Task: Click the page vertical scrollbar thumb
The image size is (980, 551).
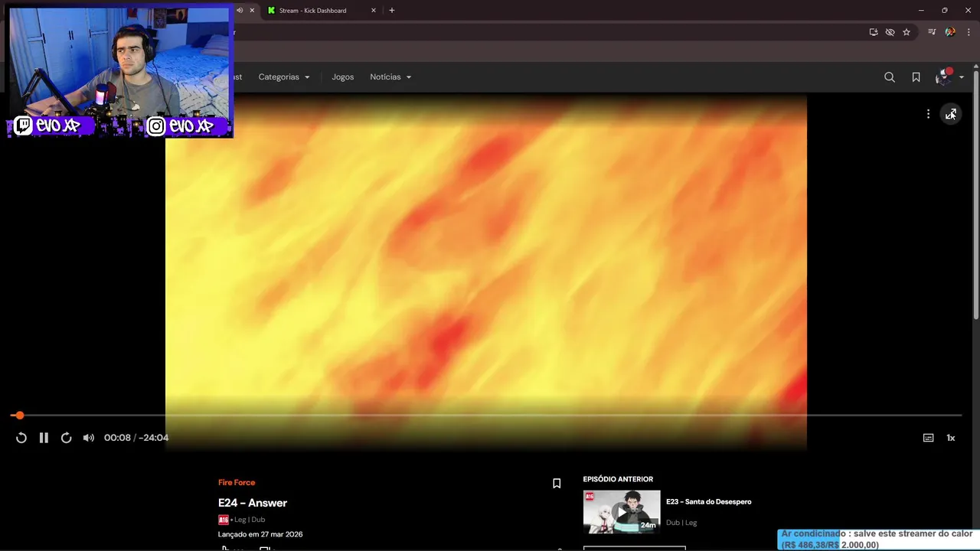Action: pyautogui.click(x=975, y=195)
